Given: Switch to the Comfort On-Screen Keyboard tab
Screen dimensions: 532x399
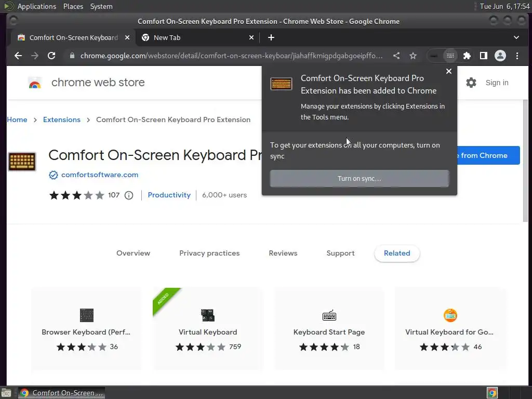Looking at the screenshot, I should click(73, 37).
